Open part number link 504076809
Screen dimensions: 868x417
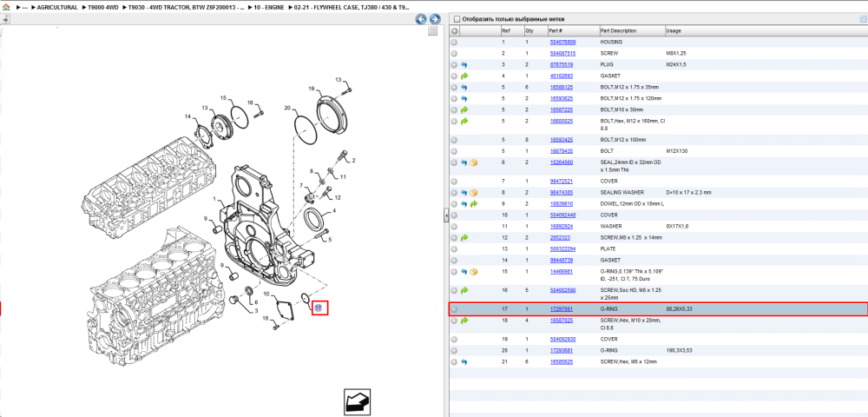pyautogui.click(x=562, y=42)
